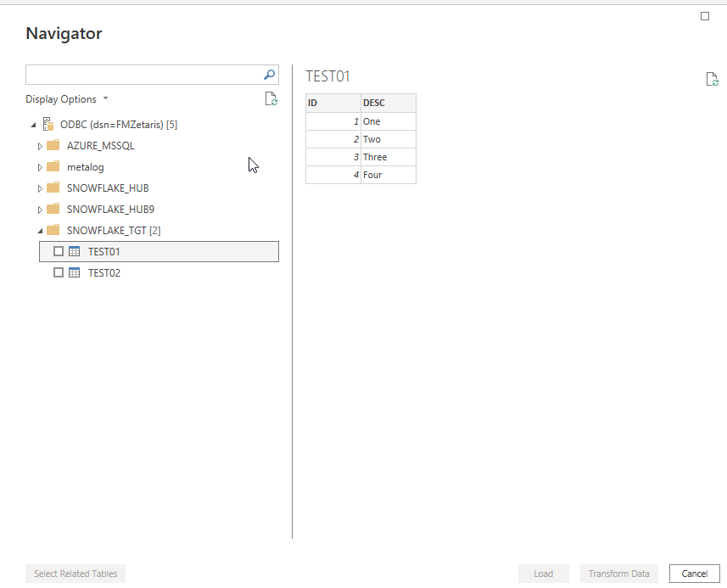Click the cell containing Three

389,157
